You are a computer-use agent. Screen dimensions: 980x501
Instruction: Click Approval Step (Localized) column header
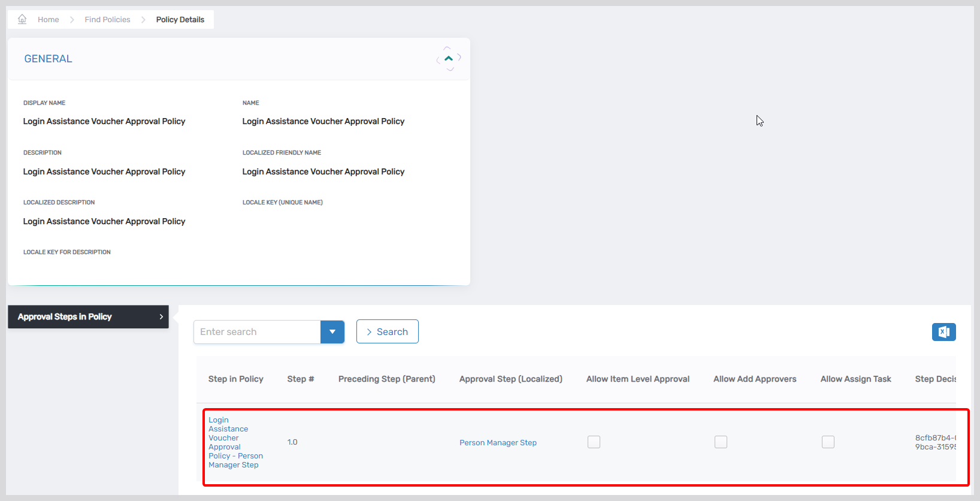tap(510, 379)
